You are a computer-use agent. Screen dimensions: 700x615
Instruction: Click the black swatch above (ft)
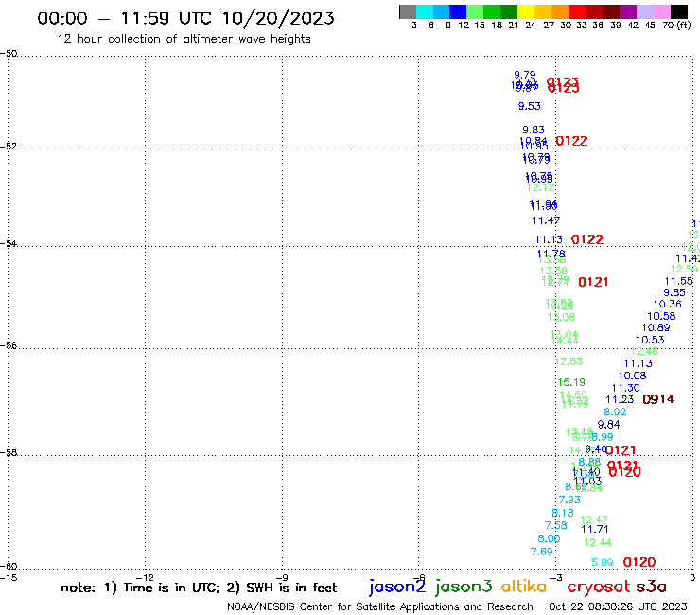(x=678, y=11)
